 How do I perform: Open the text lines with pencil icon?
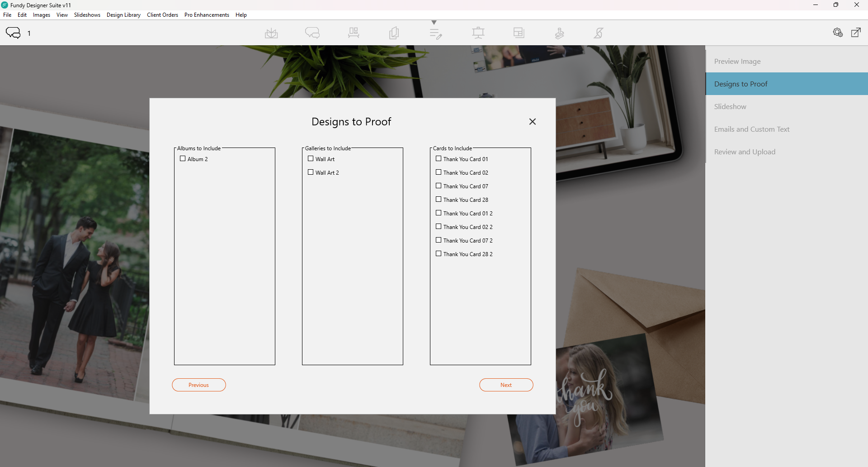(x=435, y=33)
